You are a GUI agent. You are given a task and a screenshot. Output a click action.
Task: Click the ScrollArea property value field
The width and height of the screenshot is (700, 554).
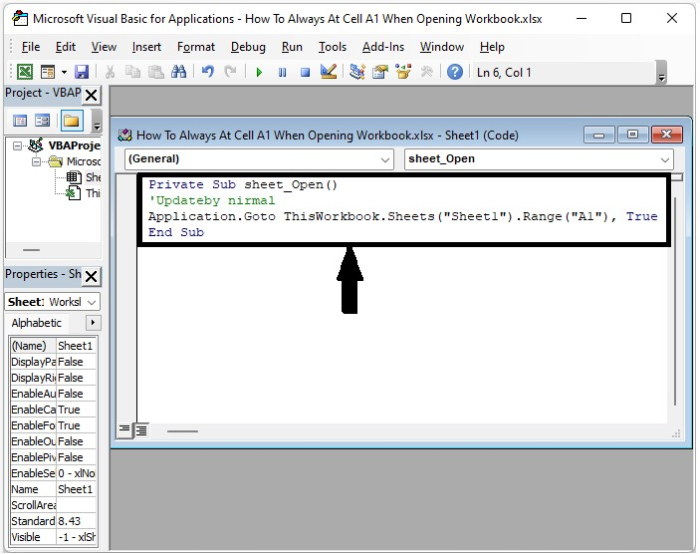click(76, 505)
